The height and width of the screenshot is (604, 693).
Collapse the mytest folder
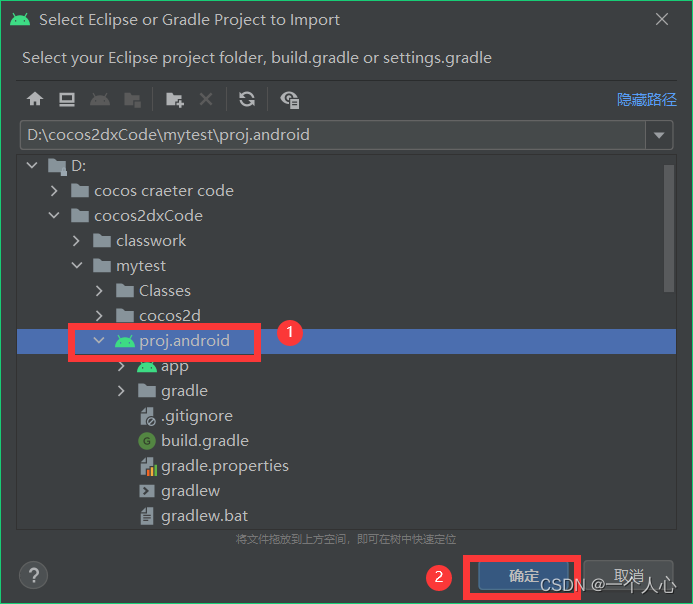(77, 266)
